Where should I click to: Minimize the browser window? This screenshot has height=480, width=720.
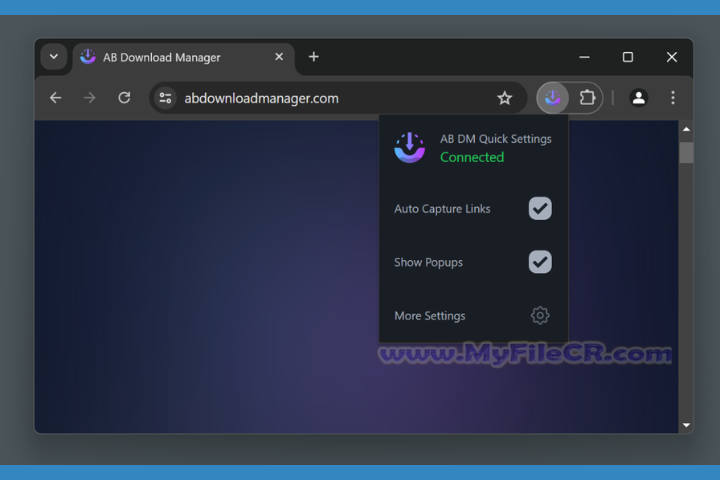click(x=584, y=57)
